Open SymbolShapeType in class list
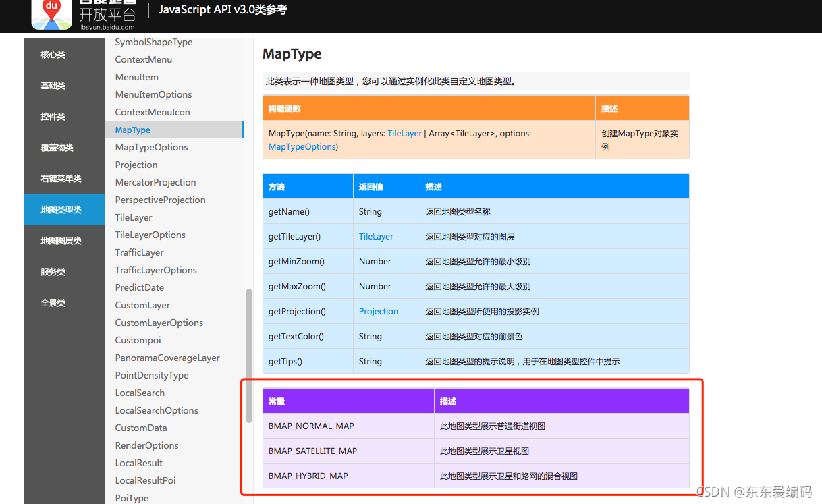The image size is (822, 504). click(154, 42)
